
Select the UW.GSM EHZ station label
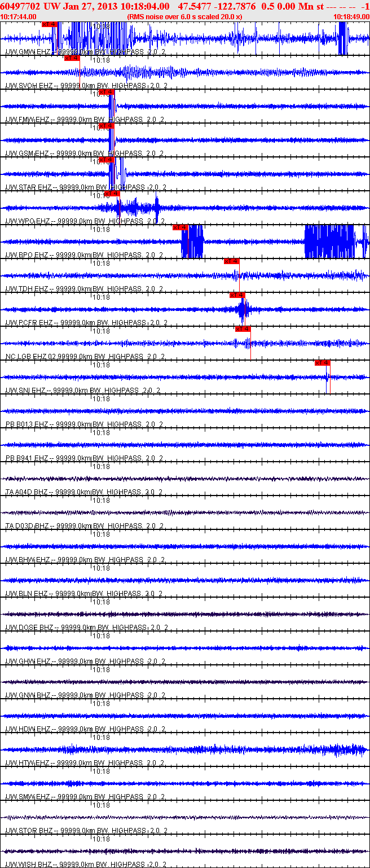pos(85,153)
